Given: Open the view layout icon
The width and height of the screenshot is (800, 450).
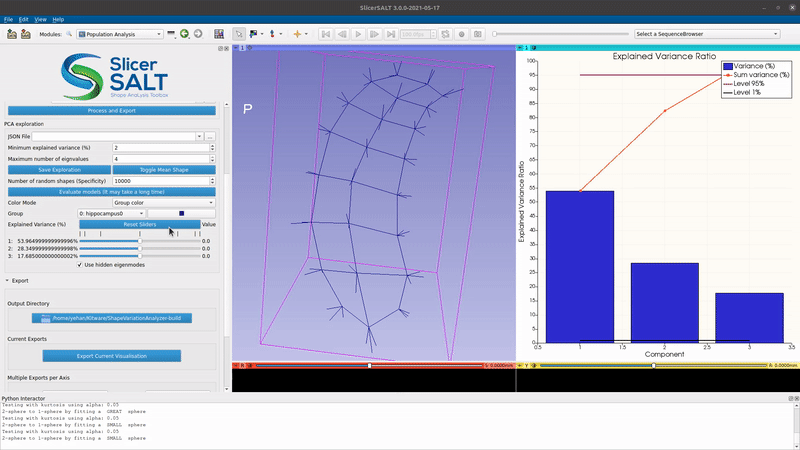Looking at the screenshot, I should [217, 34].
